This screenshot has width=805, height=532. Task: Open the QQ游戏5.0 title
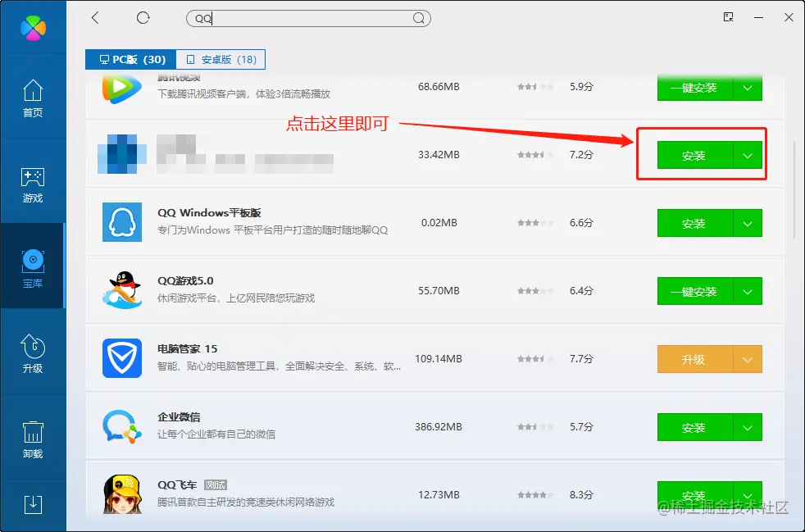pyautogui.click(x=185, y=281)
